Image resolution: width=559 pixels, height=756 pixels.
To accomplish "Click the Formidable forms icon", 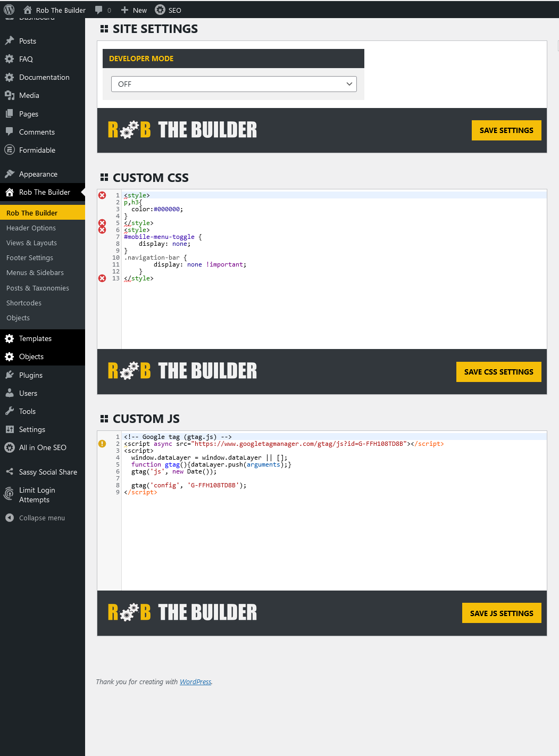I will point(10,150).
